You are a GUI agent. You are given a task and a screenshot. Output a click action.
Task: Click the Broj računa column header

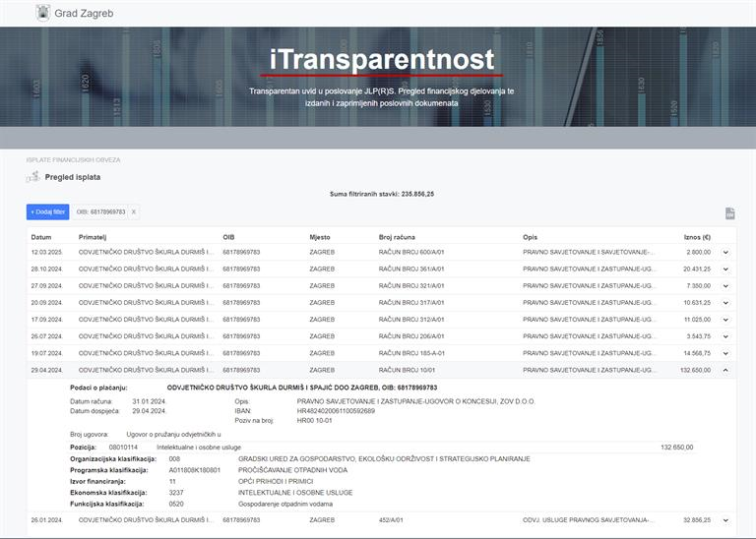point(398,237)
